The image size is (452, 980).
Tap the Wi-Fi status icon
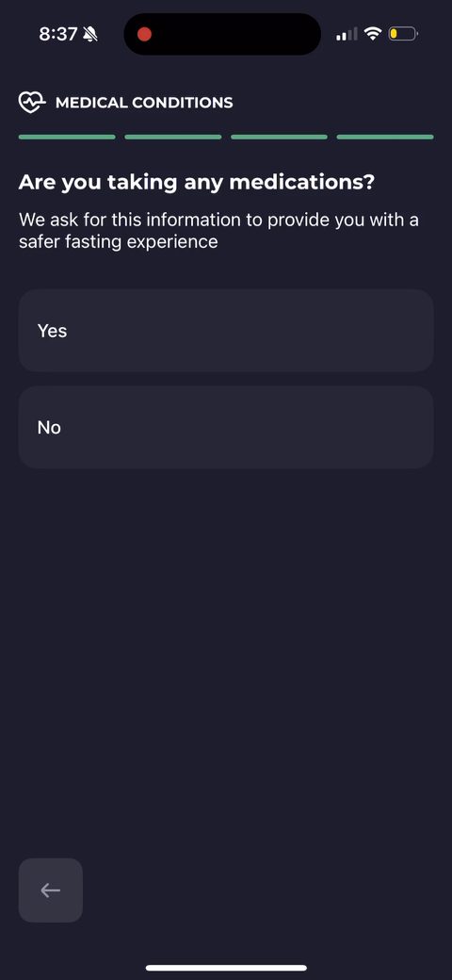373,34
